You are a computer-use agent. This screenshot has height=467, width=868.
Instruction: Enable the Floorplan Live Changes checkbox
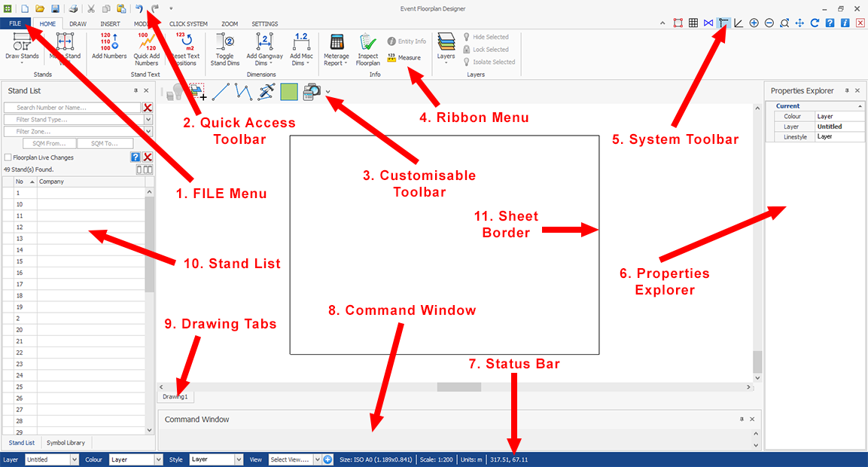pos(8,158)
